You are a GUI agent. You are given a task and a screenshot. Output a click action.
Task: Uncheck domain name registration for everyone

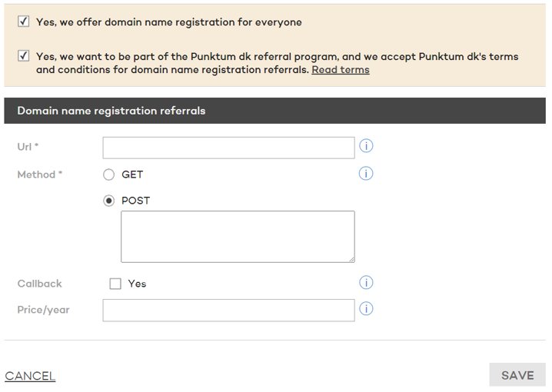pos(24,22)
